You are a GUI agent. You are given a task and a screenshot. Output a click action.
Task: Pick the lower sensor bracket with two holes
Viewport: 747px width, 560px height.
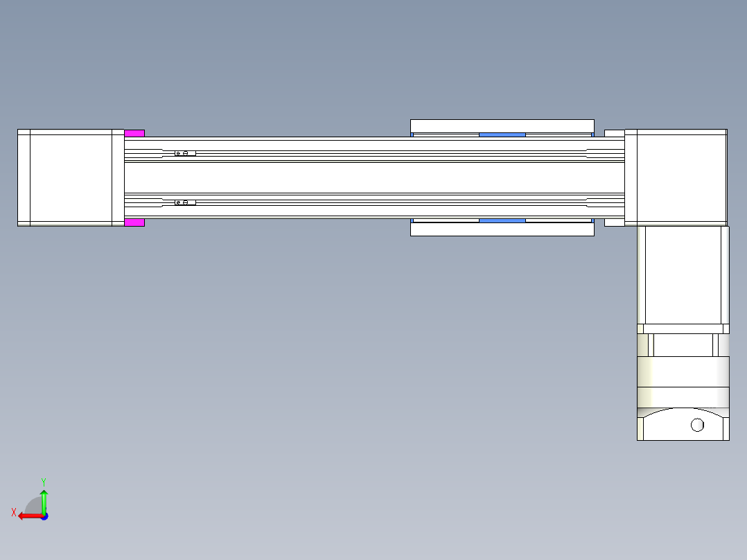pyautogui.click(x=185, y=202)
